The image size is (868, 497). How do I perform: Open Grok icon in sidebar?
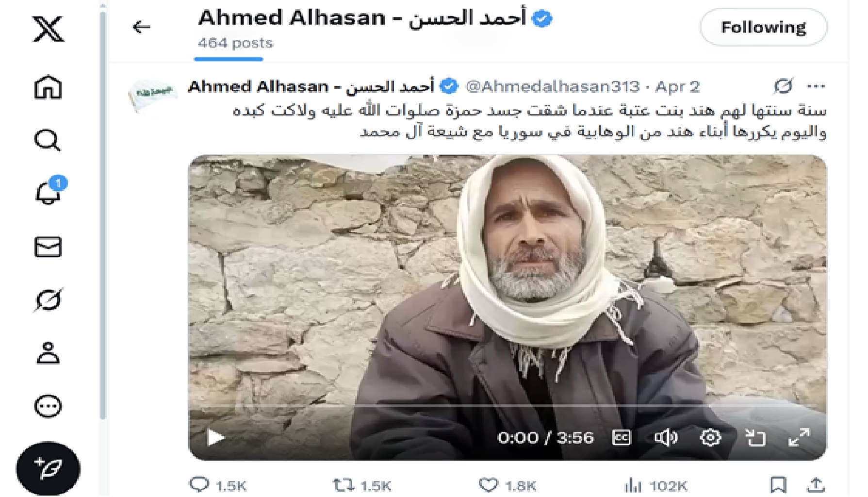click(x=48, y=300)
